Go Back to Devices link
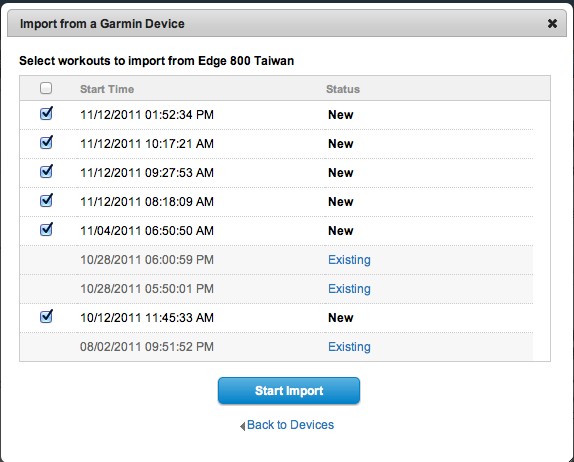The height and width of the screenshot is (462, 574). pos(290,425)
